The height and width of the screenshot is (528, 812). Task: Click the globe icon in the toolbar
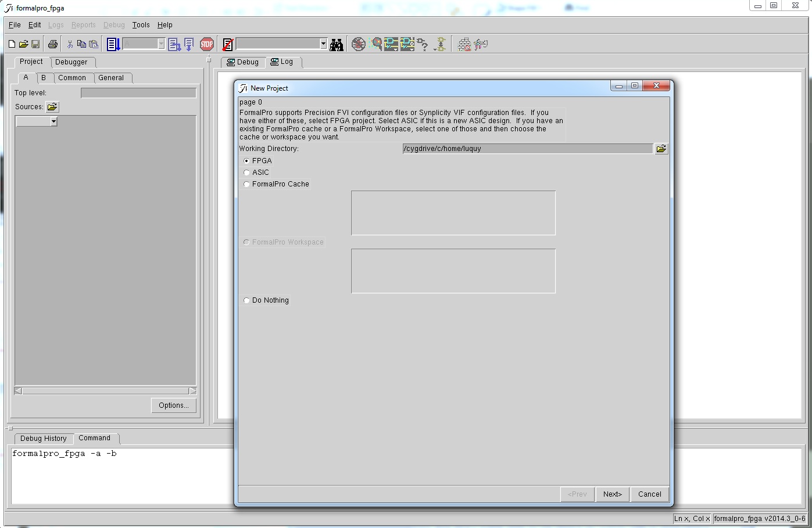359,44
